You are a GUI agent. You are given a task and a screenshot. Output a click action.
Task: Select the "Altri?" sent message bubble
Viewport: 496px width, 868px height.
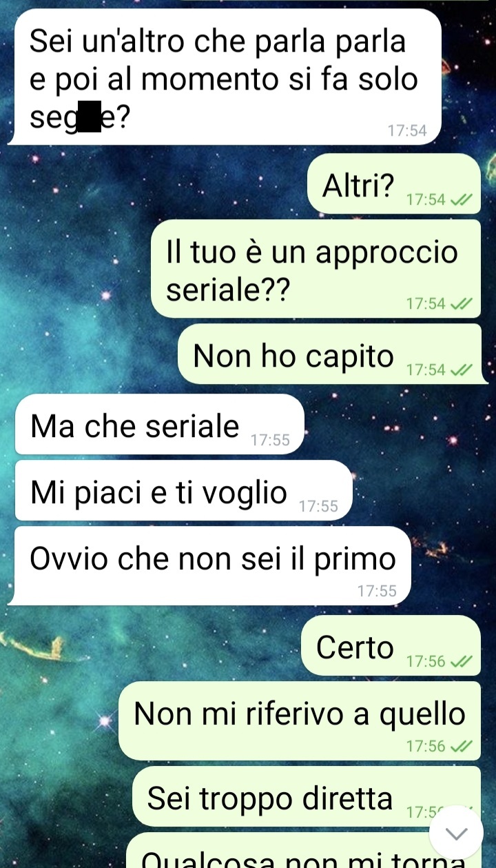[x=394, y=185]
